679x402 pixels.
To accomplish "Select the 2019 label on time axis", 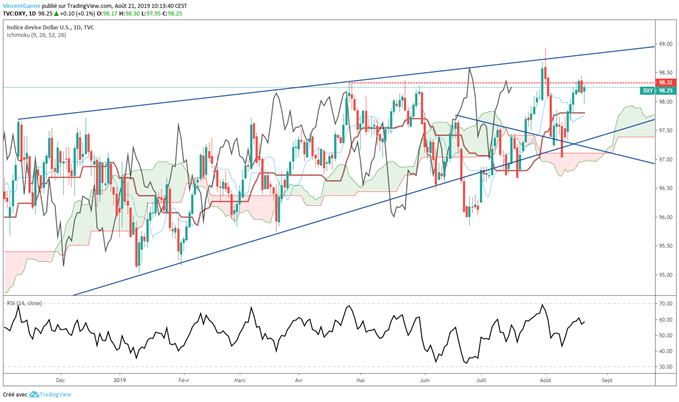I will 120,380.
